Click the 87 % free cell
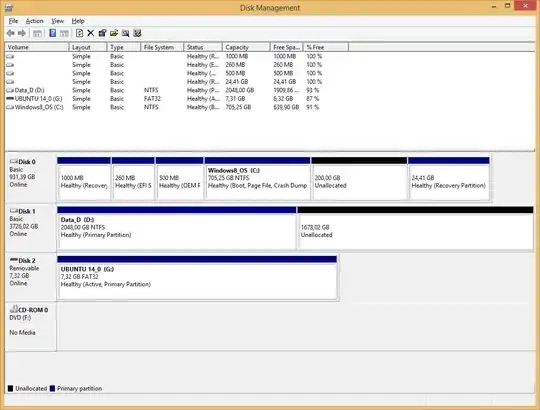This screenshot has height=410, width=540. (x=312, y=99)
